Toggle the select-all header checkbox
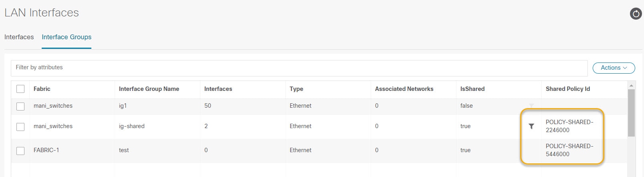Image resolution: width=644 pixels, height=177 pixels. [x=20, y=89]
